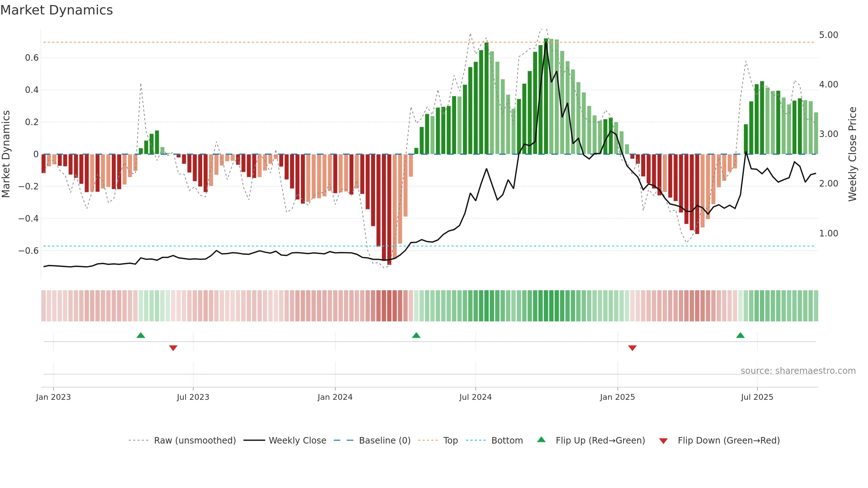Click the 0.2 left axis tick
Viewport: 868px width, 488px height.
click(x=32, y=122)
